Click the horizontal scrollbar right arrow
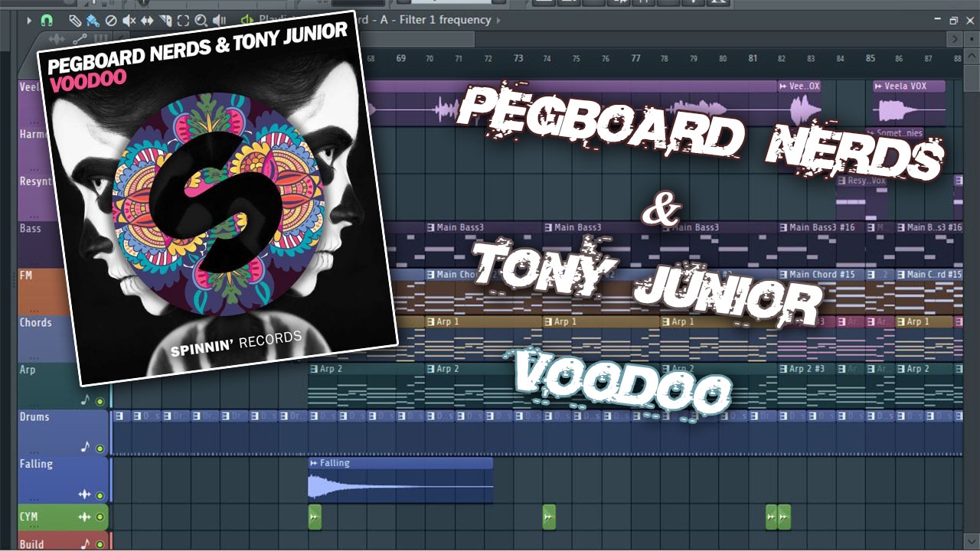 pos(954,39)
